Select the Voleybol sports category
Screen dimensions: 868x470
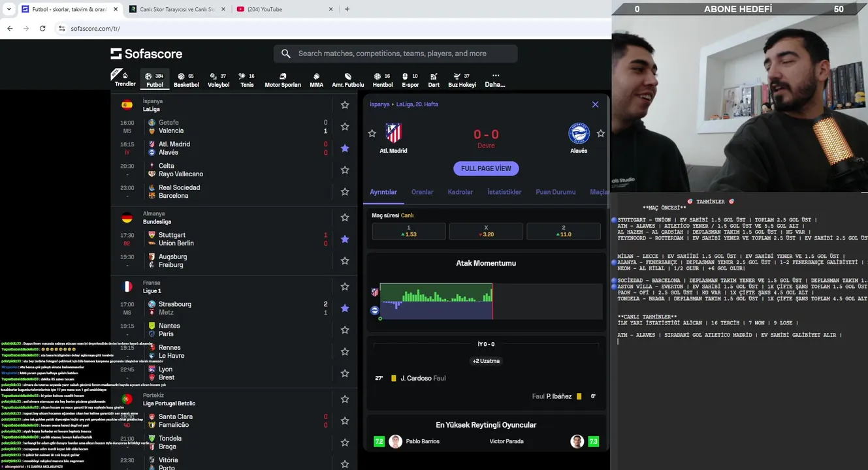point(218,79)
